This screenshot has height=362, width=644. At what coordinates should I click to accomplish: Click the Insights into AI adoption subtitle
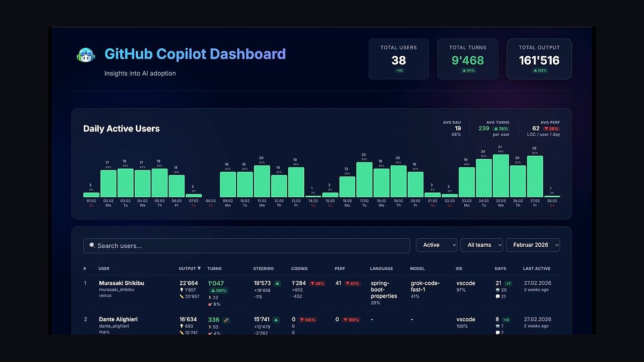tap(140, 73)
